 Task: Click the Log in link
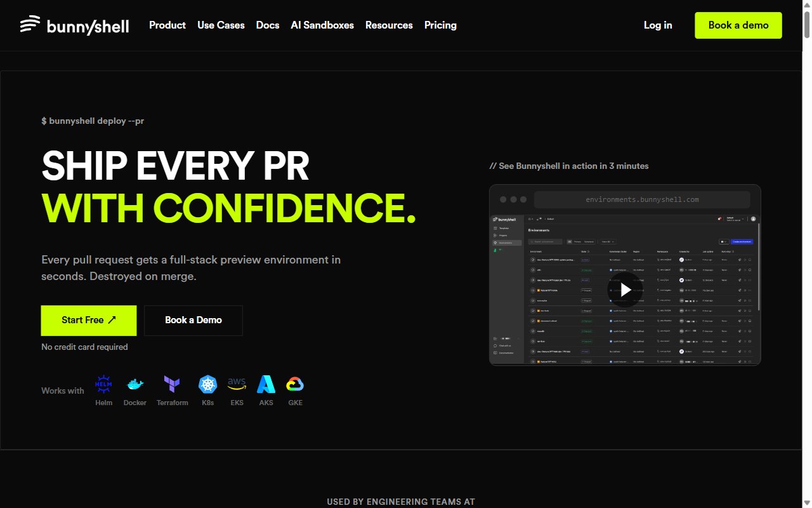(x=658, y=25)
